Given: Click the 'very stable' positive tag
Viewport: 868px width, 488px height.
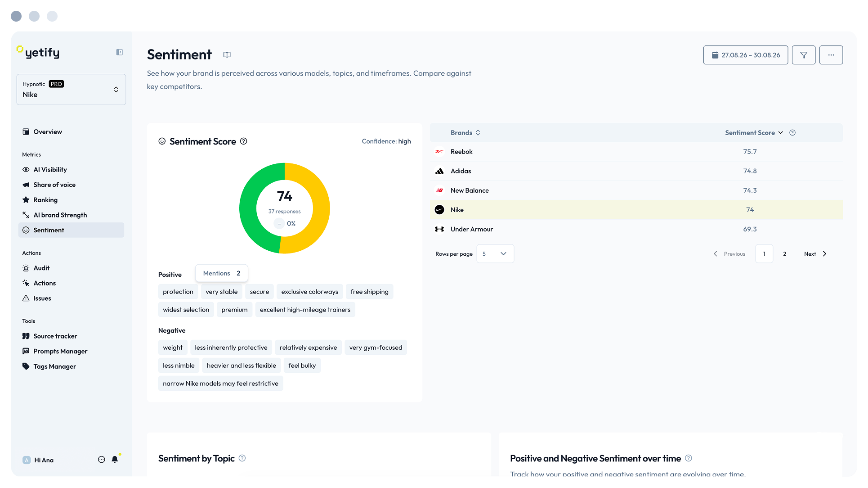Looking at the screenshot, I should (x=222, y=292).
